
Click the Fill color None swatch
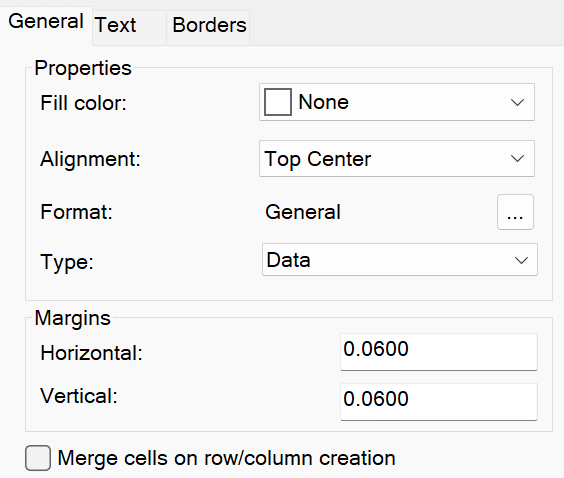point(278,102)
